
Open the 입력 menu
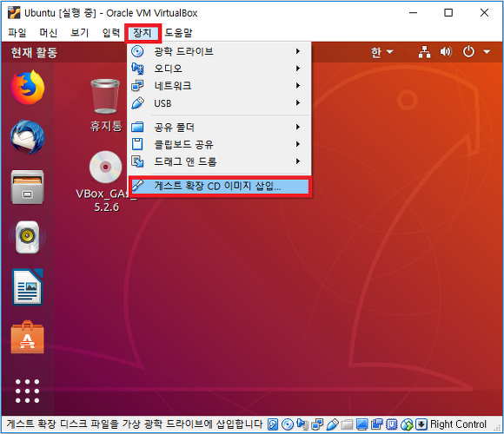click(111, 33)
